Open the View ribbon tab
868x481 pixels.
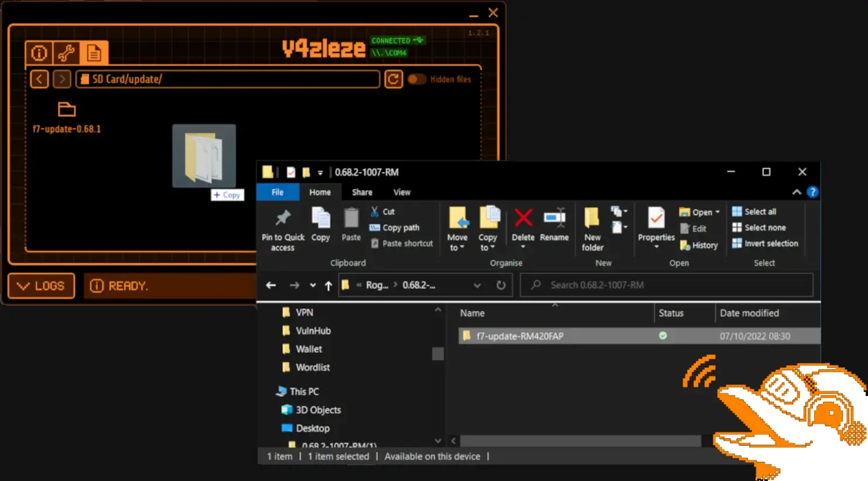point(402,192)
